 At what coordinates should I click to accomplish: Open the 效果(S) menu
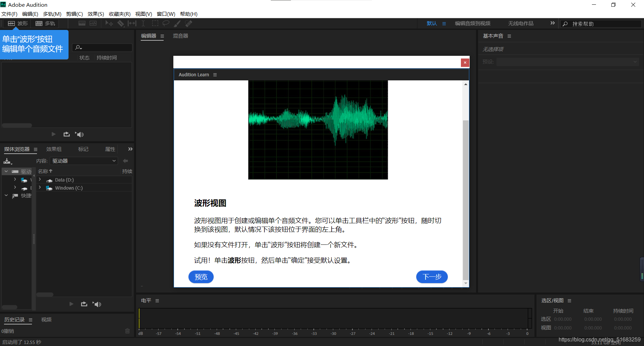point(96,14)
